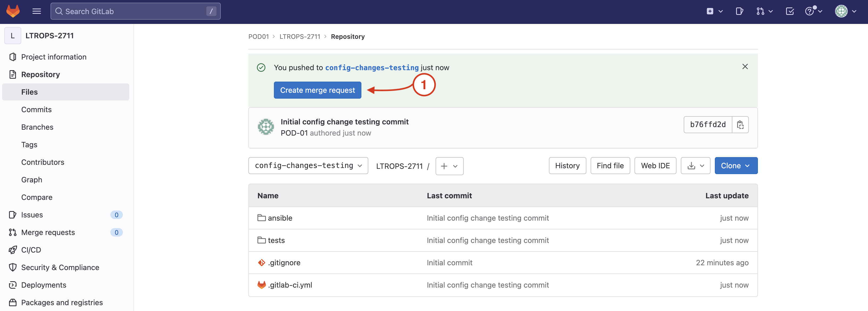Open the Initial config change testing commit title
This screenshot has width=868, height=311.
(x=344, y=122)
